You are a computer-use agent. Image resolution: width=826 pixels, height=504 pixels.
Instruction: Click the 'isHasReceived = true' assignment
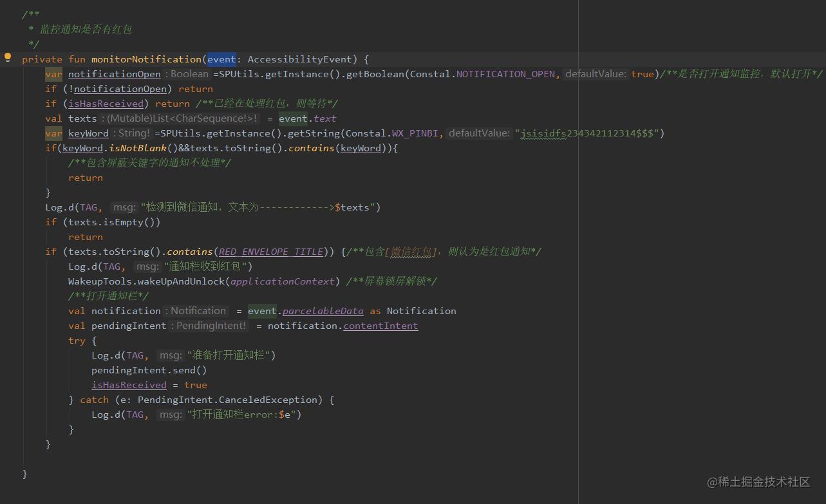click(149, 385)
